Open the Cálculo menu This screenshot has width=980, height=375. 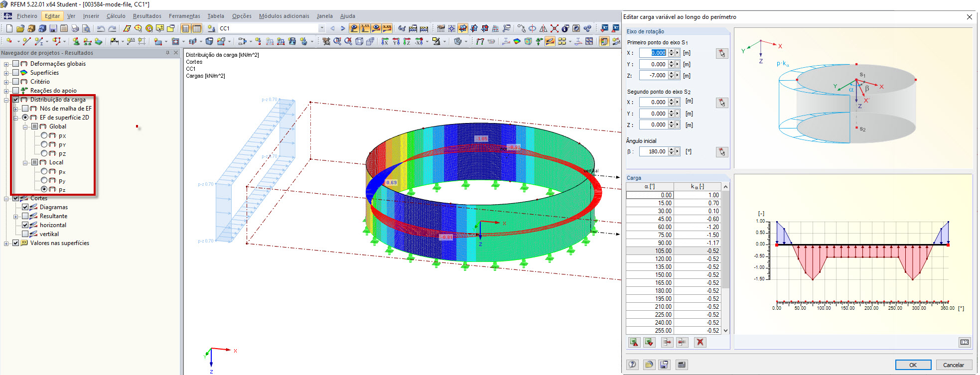coord(116,16)
